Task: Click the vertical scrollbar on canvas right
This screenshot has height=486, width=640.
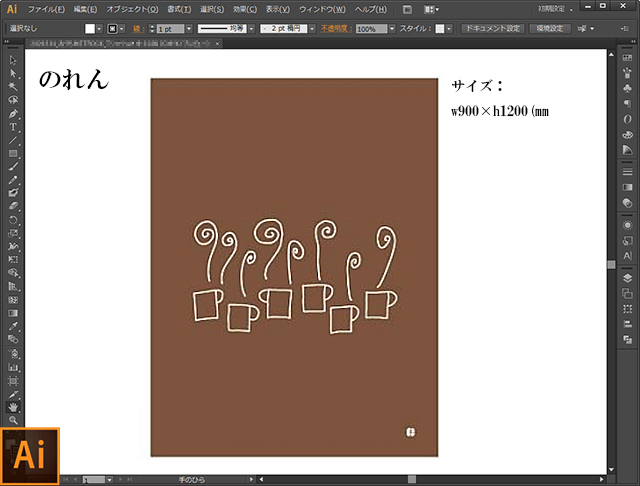Action: (611, 262)
